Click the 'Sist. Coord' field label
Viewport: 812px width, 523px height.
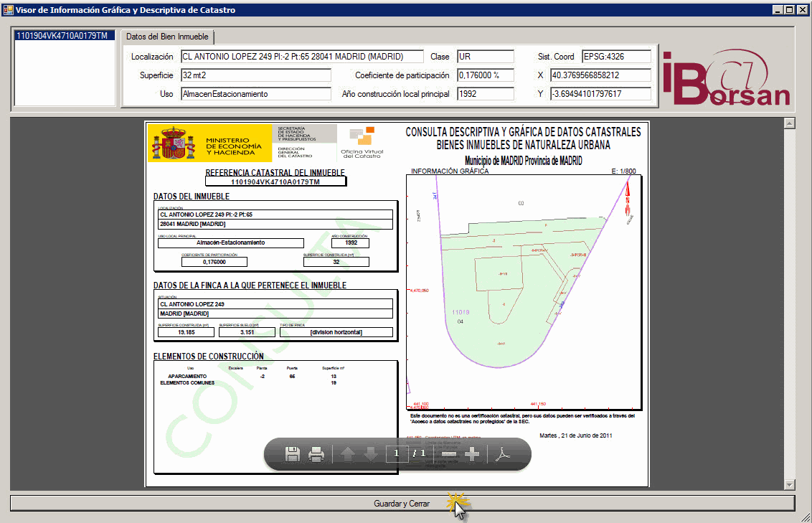pos(556,57)
